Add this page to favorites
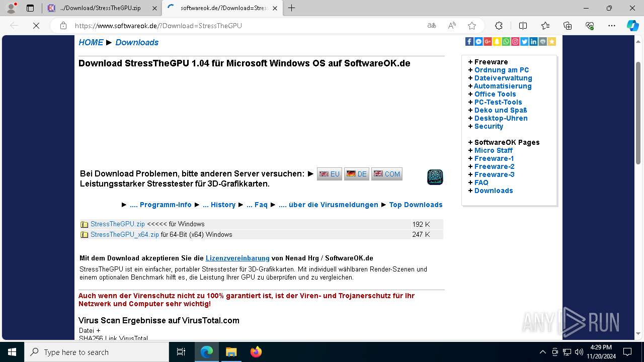644x362 pixels. pos(471,26)
